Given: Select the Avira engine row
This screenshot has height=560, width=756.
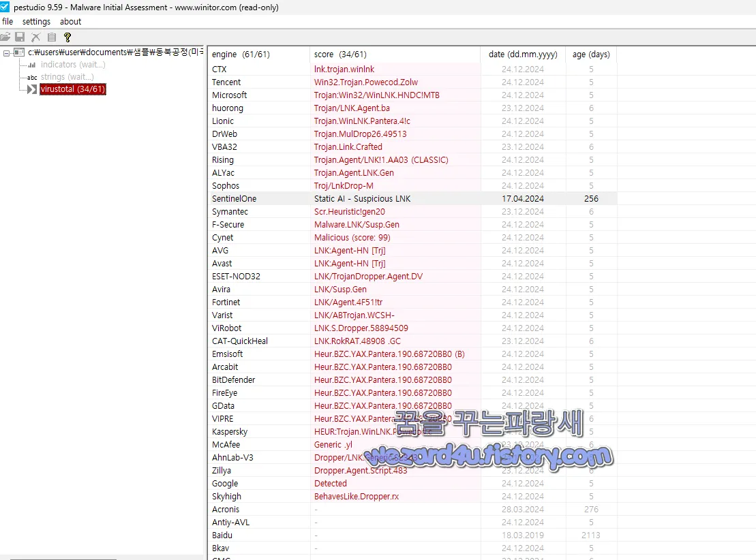Looking at the screenshot, I should coord(412,290).
